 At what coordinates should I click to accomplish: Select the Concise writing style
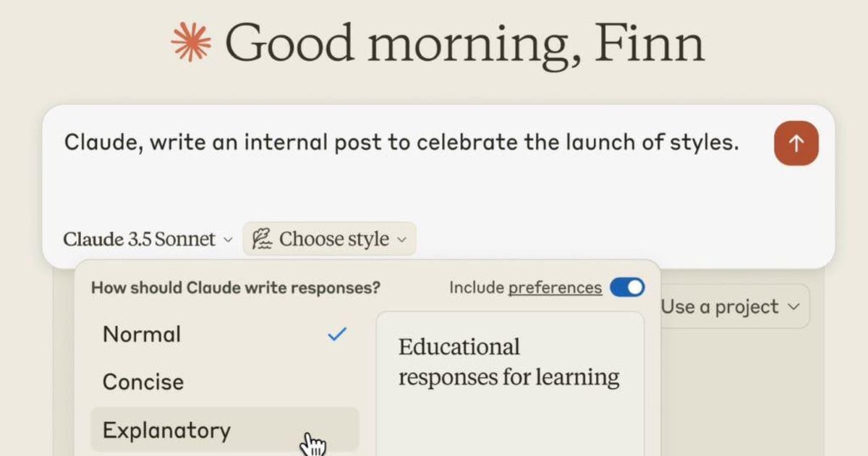[224, 381]
